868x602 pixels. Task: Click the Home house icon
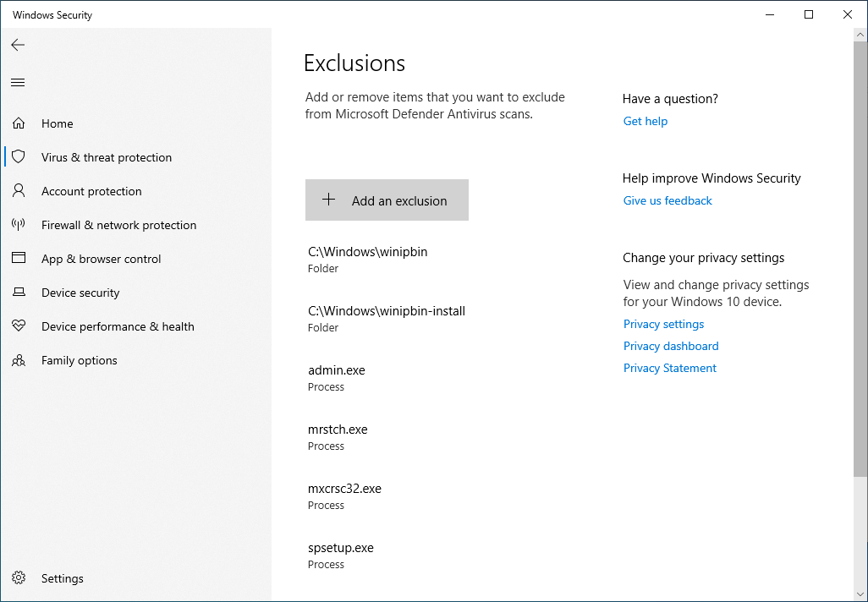[x=19, y=123]
